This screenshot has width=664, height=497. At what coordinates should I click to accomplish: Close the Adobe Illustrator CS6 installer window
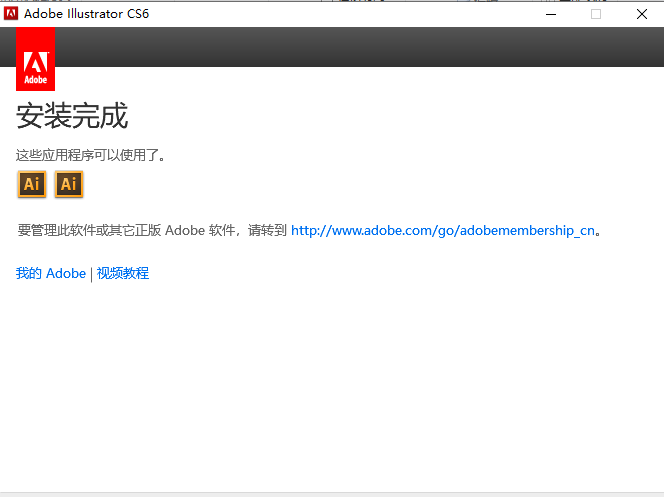click(x=642, y=14)
